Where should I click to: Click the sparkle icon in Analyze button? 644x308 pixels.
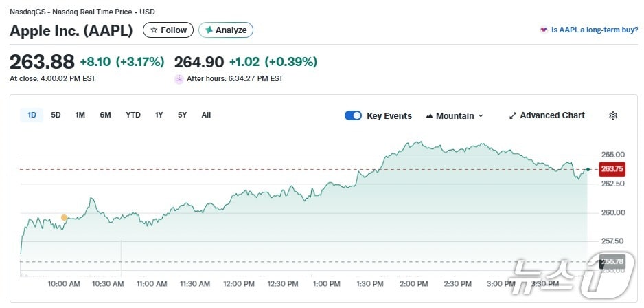(x=209, y=30)
